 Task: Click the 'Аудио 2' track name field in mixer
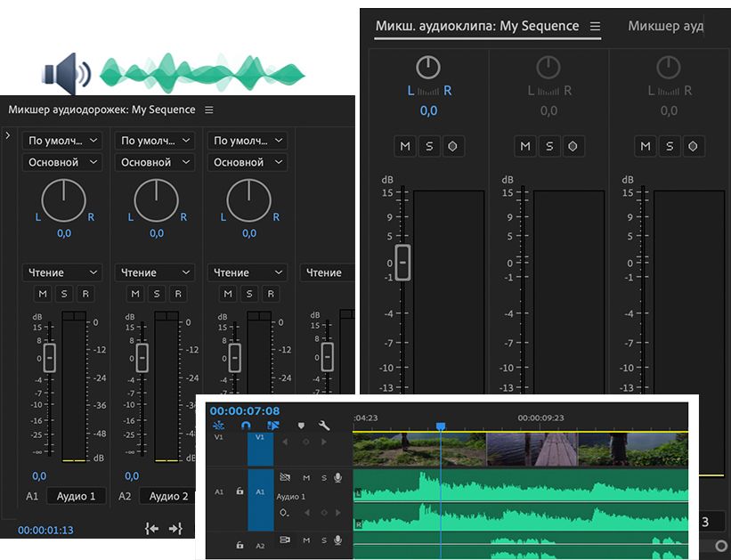pos(168,496)
